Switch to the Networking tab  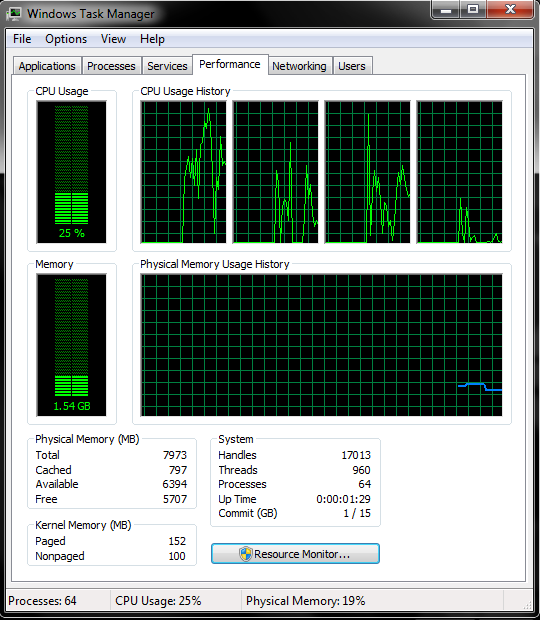click(x=299, y=66)
